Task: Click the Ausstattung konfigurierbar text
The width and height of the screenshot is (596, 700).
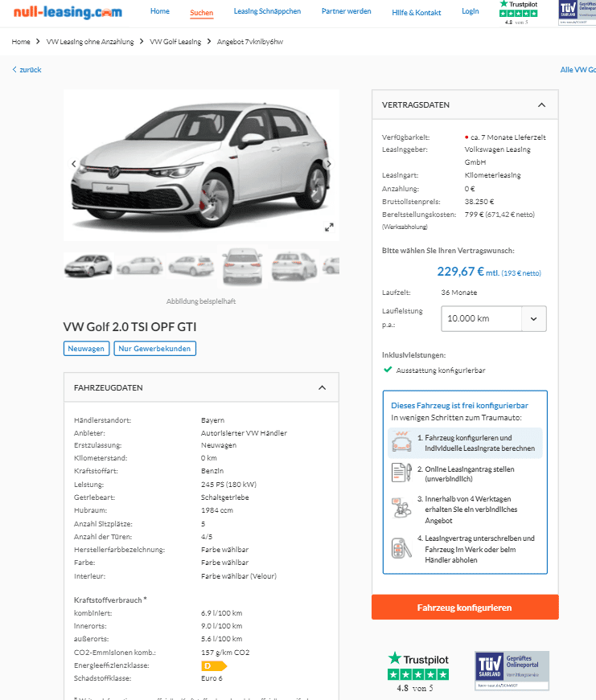Action: (x=441, y=370)
